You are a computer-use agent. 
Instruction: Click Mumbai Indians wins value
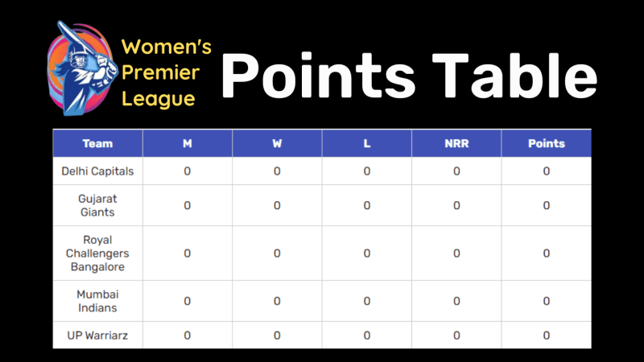(277, 301)
